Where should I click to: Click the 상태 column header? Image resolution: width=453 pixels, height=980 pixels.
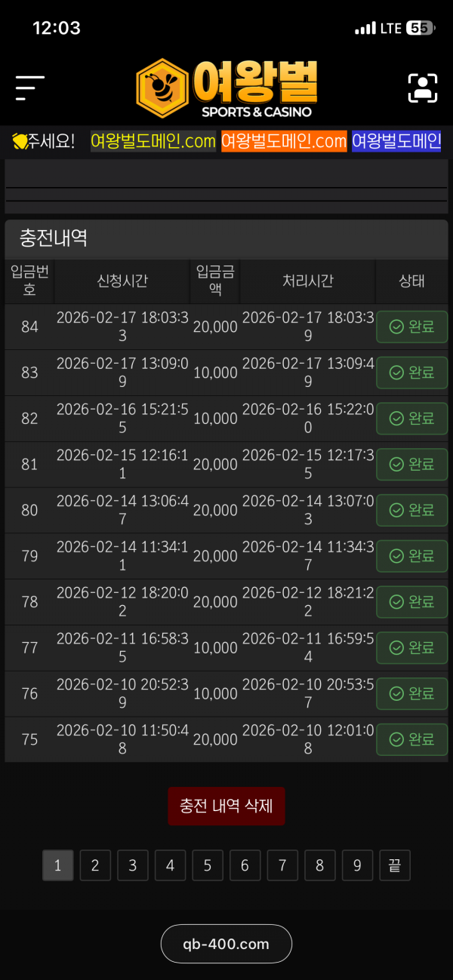411,281
